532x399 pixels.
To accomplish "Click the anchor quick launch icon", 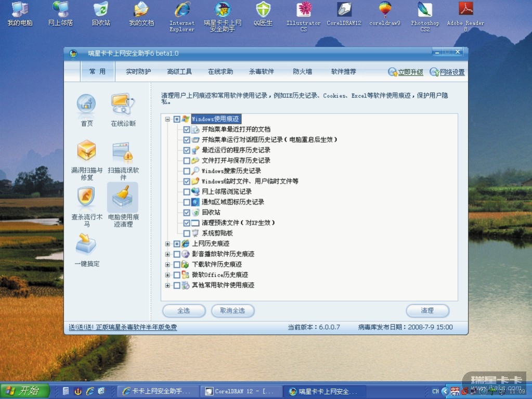I will pyautogui.click(x=78, y=391).
